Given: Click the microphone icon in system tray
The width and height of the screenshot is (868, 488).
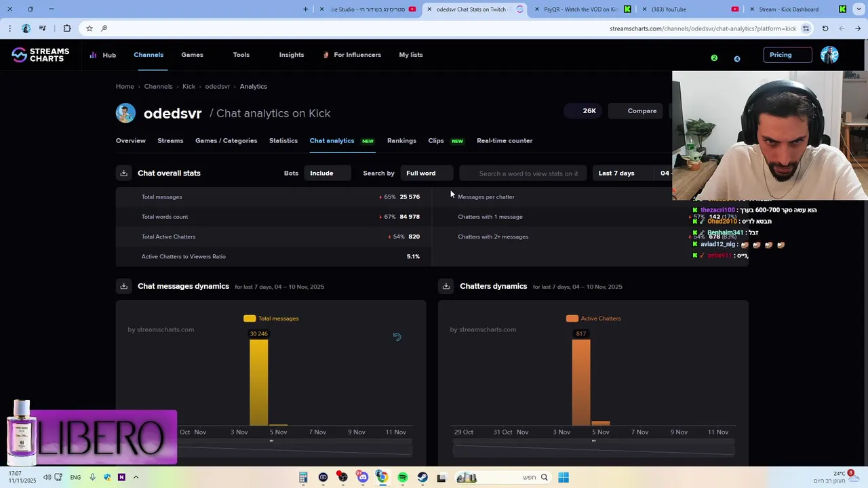Looking at the screenshot, I should (92, 477).
